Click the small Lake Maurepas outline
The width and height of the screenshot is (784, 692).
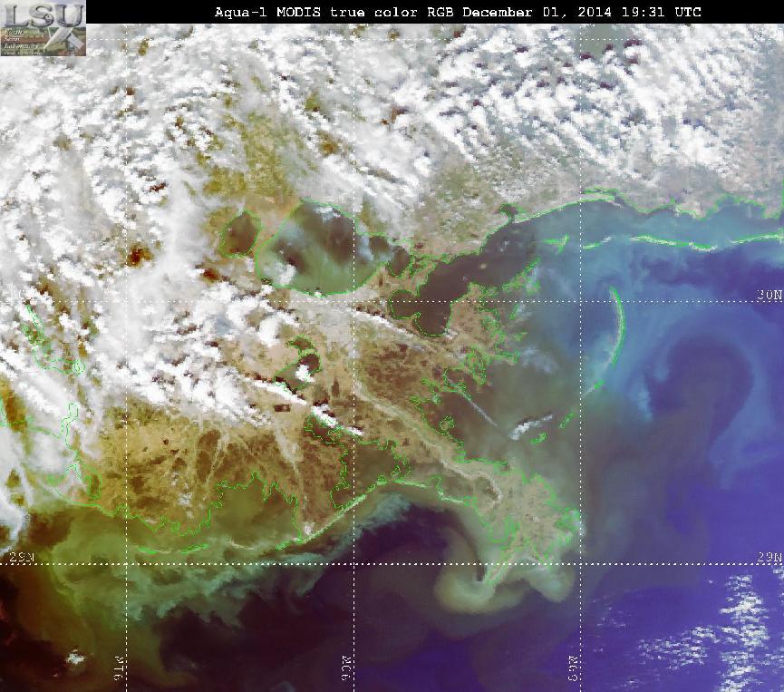240,234
